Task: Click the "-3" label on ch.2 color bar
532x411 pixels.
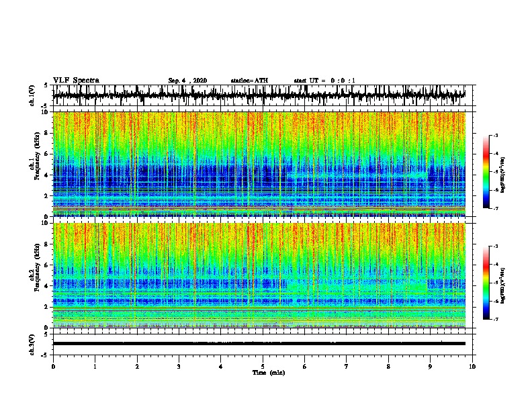Action: click(496, 246)
